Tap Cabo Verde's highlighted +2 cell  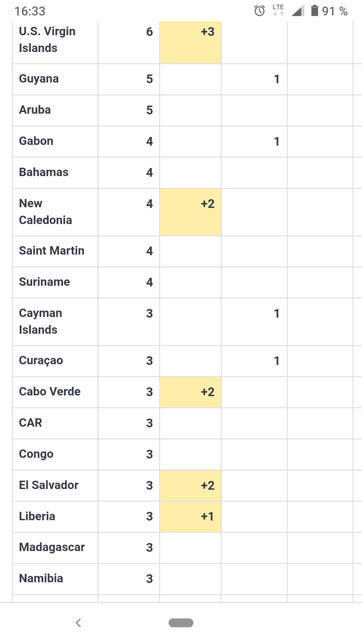pyautogui.click(x=190, y=392)
